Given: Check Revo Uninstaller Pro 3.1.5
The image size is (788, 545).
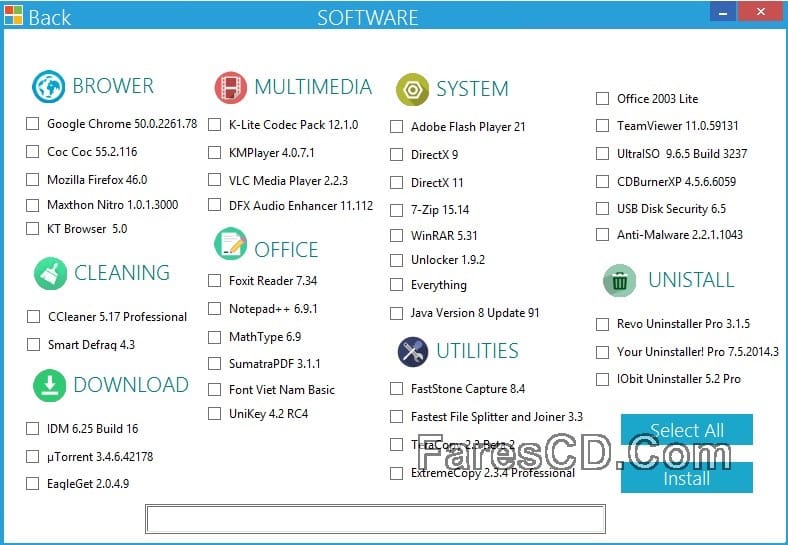Looking at the screenshot, I should 603,324.
